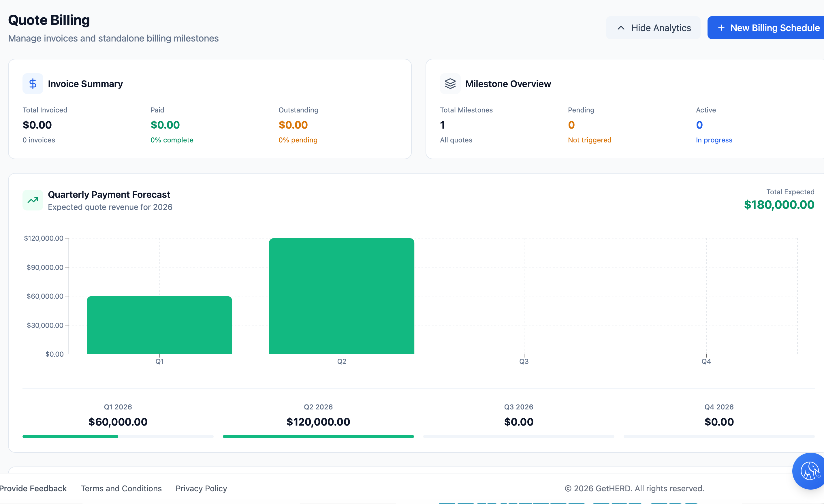Click the plus icon on New Billing Schedule
The image size is (824, 504).
(x=721, y=28)
